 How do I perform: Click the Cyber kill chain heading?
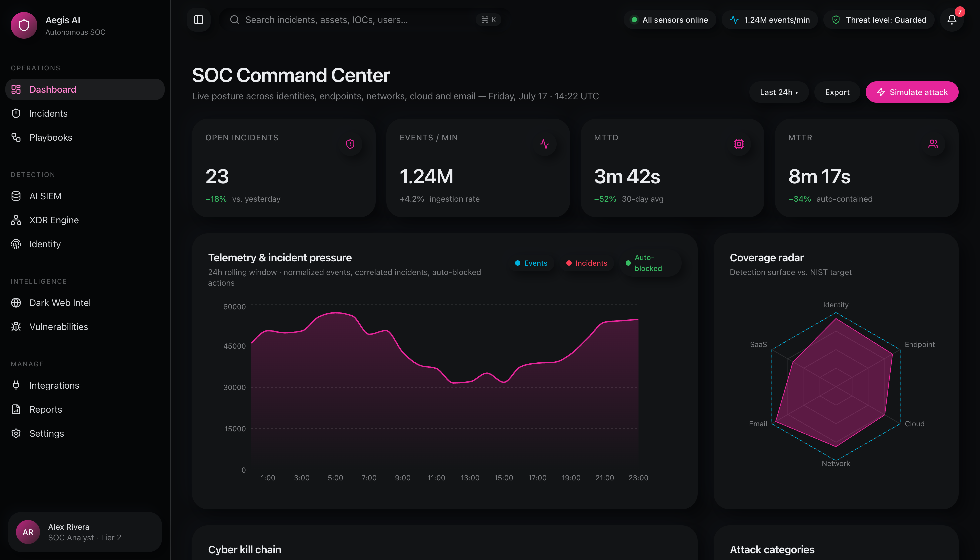pos(244,549)
